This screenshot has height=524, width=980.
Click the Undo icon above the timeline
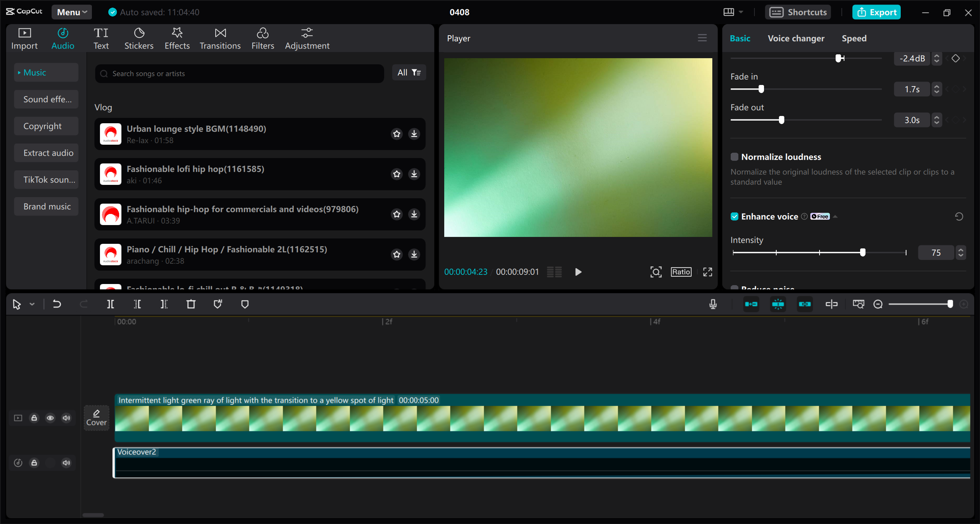(x=57, y=304)
